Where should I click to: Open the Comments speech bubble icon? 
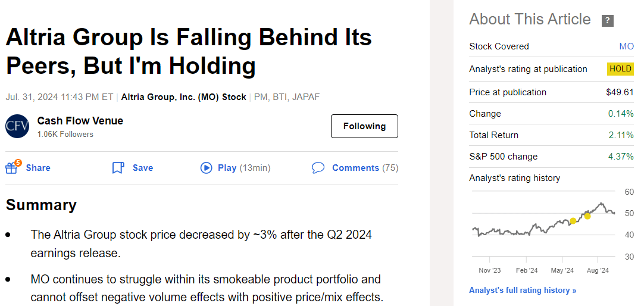[318, 168]
